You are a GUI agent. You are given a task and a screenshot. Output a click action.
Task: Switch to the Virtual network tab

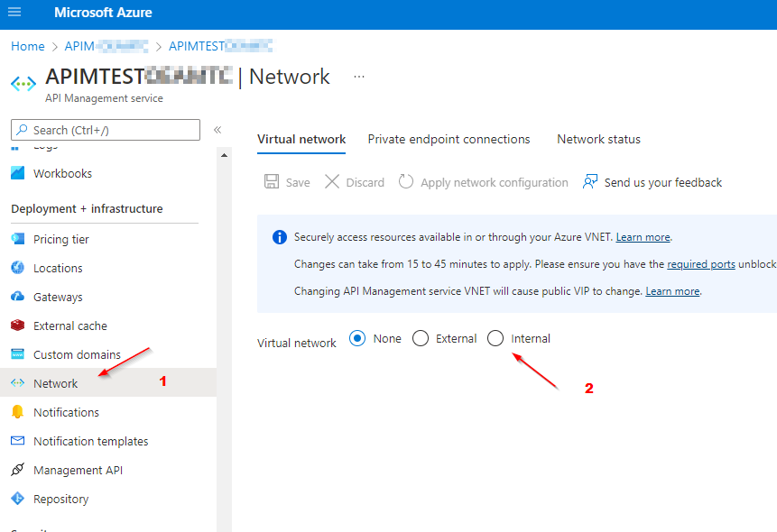tap(301, 139)
